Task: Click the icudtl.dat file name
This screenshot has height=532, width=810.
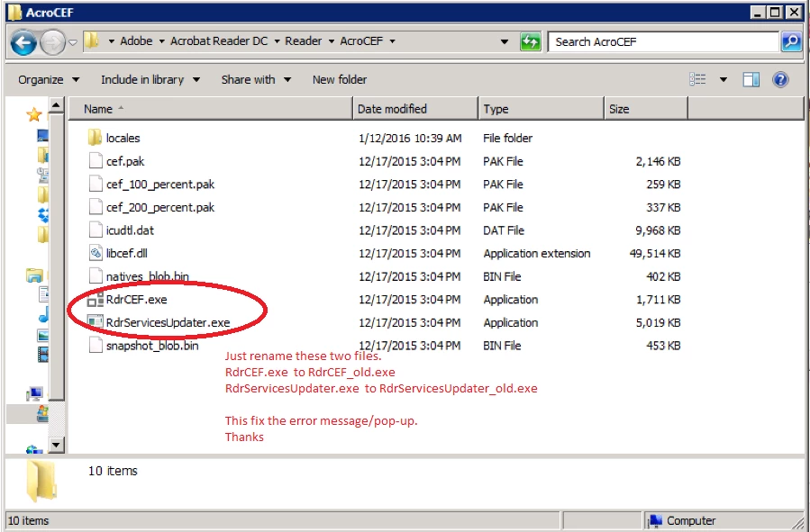Action: [x=130, y=230]
